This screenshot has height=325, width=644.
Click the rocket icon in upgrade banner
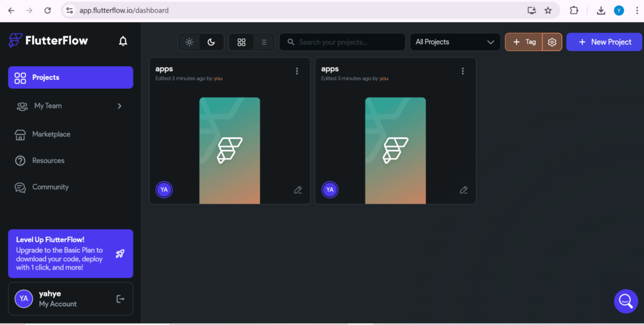click(x=119, y=254)
